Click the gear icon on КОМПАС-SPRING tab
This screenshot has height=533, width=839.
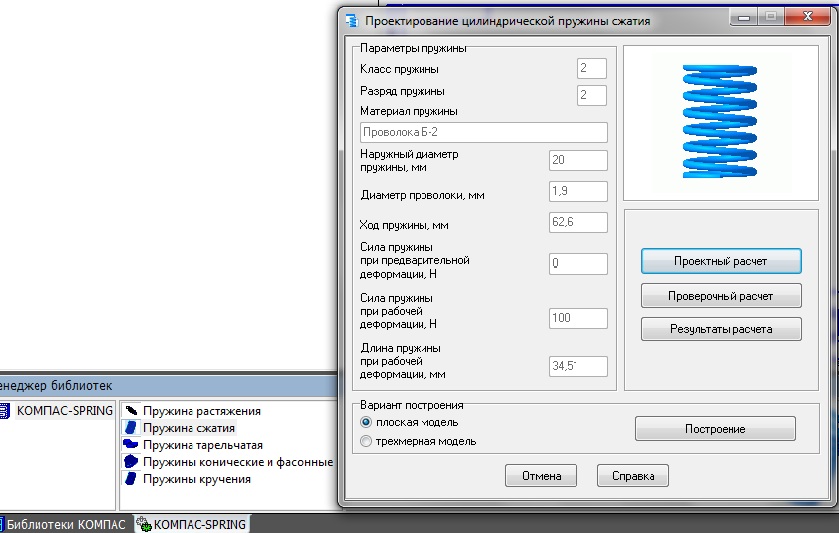click(143, 524)
